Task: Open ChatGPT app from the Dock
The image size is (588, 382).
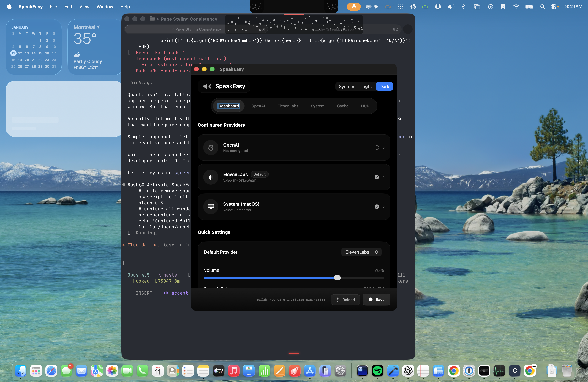Action: (x=408, y=371)
